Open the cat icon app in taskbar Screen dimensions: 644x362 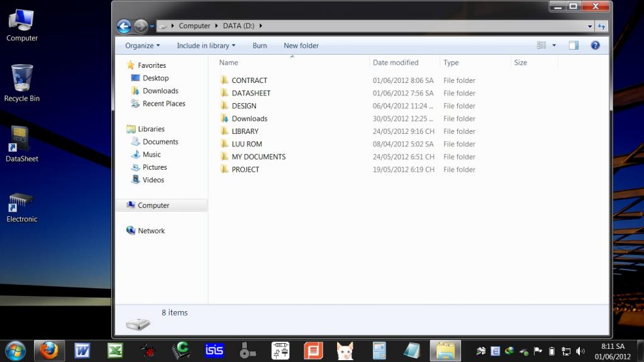point(345,351)
